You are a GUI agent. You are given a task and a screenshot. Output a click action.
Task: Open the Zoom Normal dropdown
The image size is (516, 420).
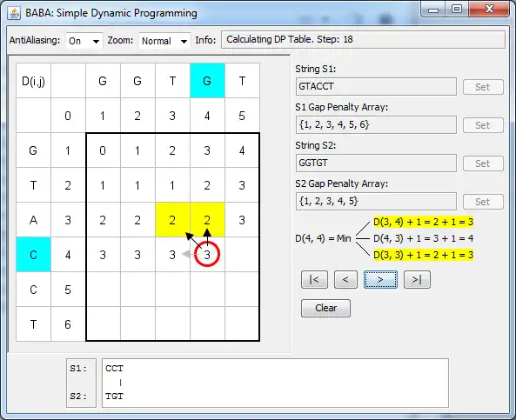pyautogui.click(x=164, y=41)
